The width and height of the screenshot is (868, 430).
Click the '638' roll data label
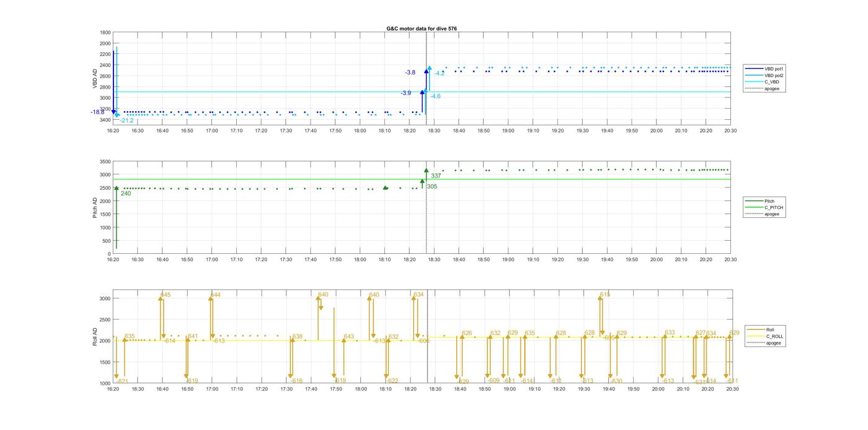tap(298, 337)
